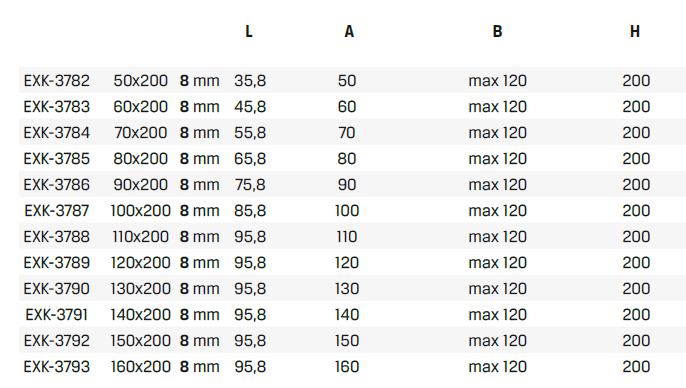This screenshot has height=388, width=686.
Task: Click the 35,8 length value
Action: 250,80
